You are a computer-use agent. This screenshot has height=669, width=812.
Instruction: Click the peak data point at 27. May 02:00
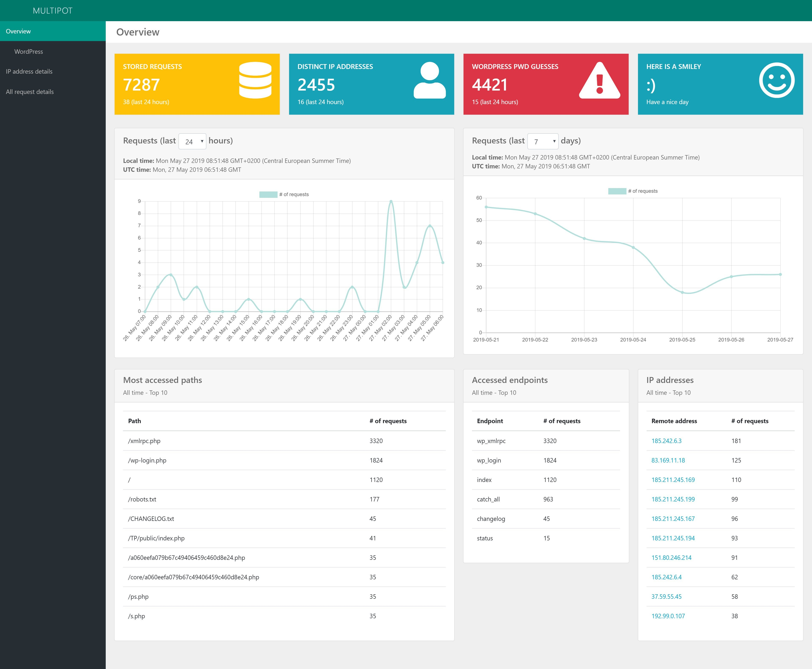click(391, 201)
